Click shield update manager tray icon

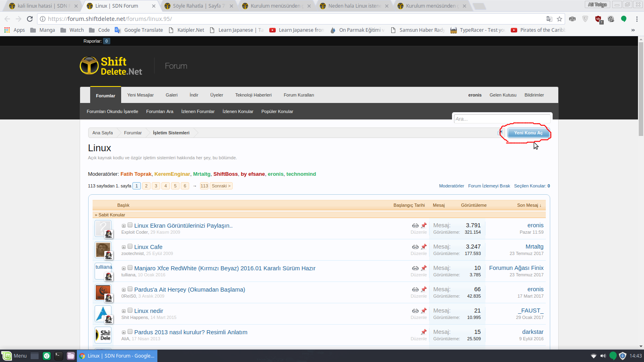(x=623, y=356)
